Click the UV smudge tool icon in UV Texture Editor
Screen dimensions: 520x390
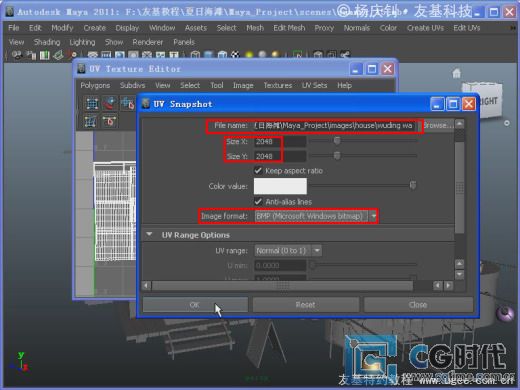109,104
